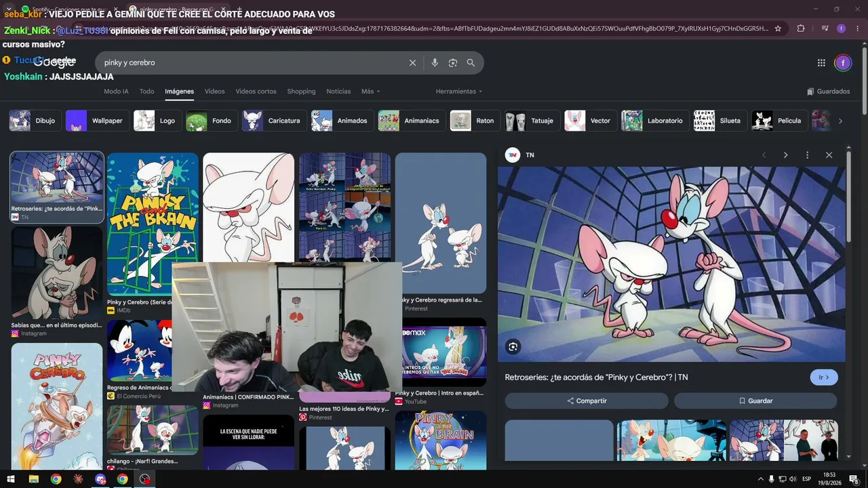Open the Herramientas tools dropdown
The width and height of the screenshot is (868, 488).
point(459,91)
